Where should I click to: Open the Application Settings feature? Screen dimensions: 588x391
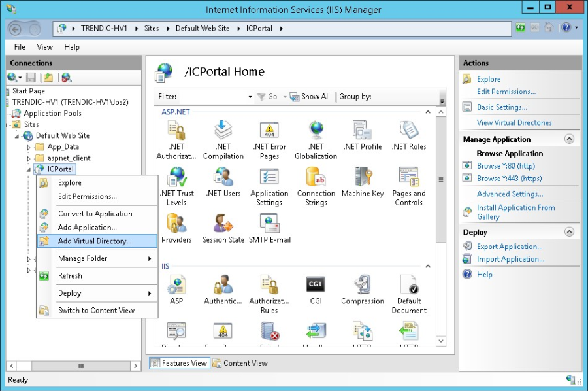click(269, 186)
